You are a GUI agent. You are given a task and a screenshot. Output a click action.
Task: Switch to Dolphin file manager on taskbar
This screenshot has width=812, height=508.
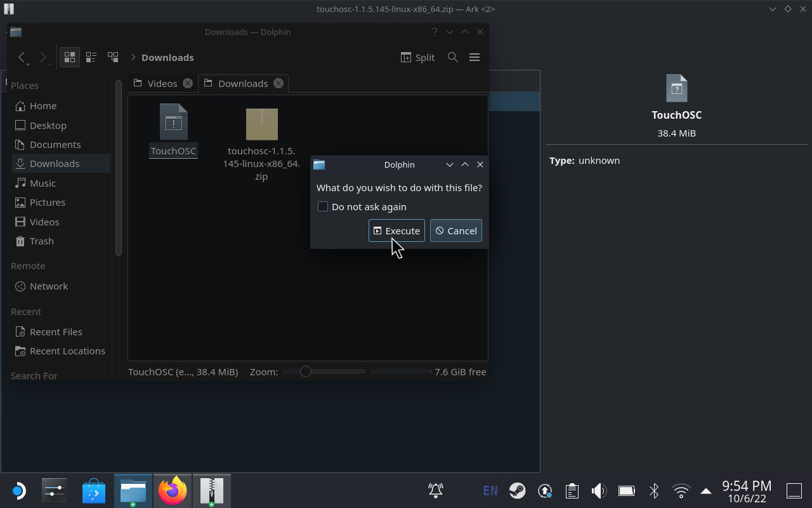click(x=133, y=491)
